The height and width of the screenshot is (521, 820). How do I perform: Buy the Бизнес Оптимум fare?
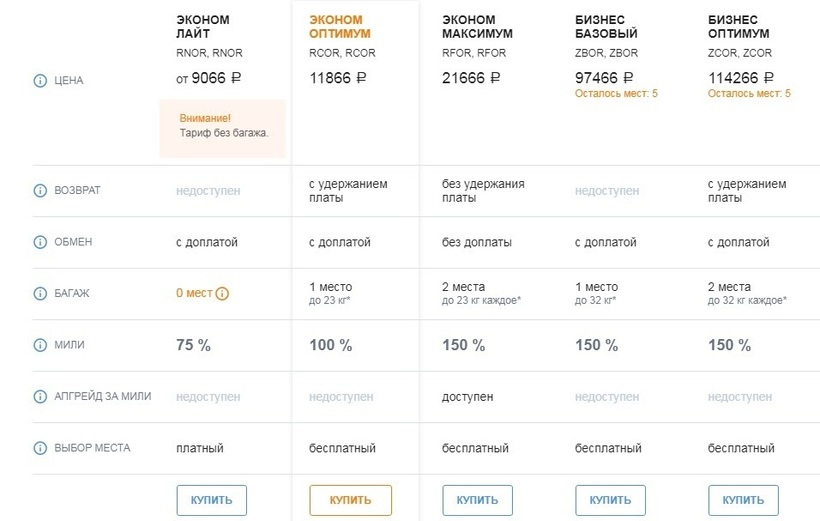[743, 500]
